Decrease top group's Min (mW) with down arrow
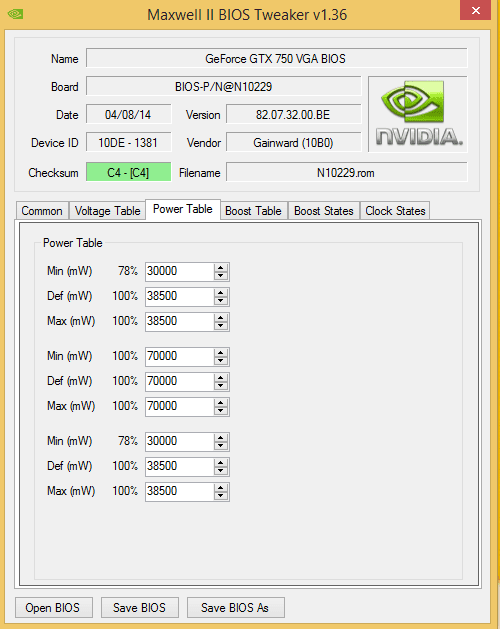 221,276
